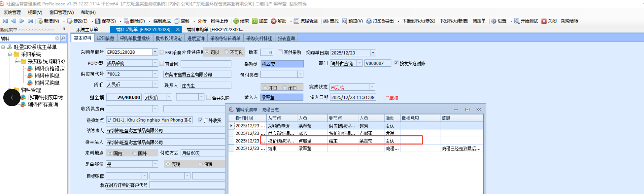Viewport: 644px width, 194px height.
Task: Toggle FSC采购 checkbox
Action: tap(162, 52)
